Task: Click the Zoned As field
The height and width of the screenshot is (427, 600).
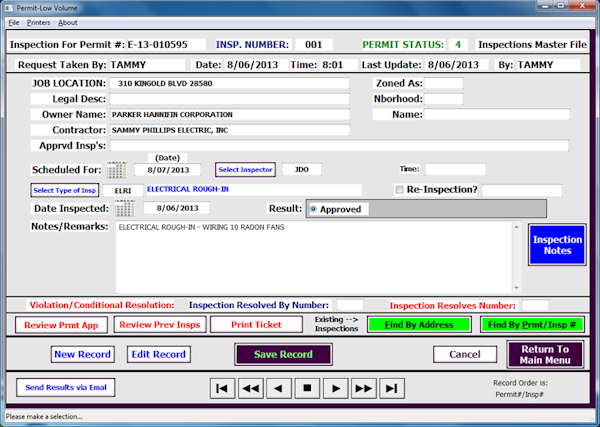Action: pyautogui.click(x=443, y=83)
